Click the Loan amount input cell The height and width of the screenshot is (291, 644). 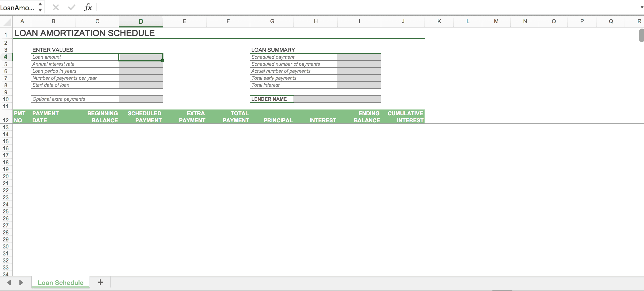[x=141, y=57]
